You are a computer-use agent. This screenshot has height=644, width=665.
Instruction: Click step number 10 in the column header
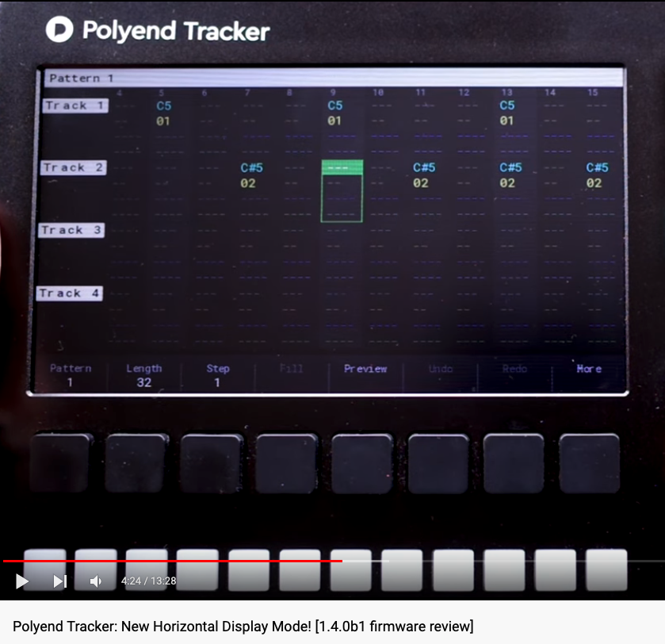(x=378, y=93)
